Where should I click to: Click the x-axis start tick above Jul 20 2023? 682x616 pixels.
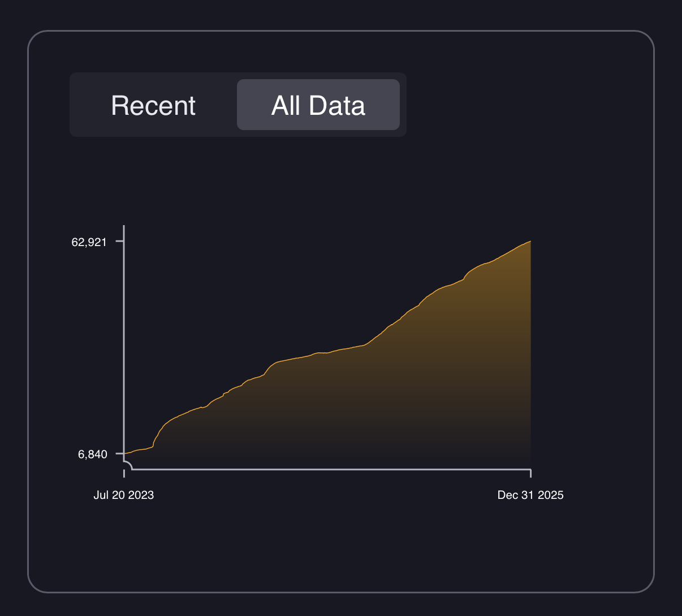tap(124, 473)
